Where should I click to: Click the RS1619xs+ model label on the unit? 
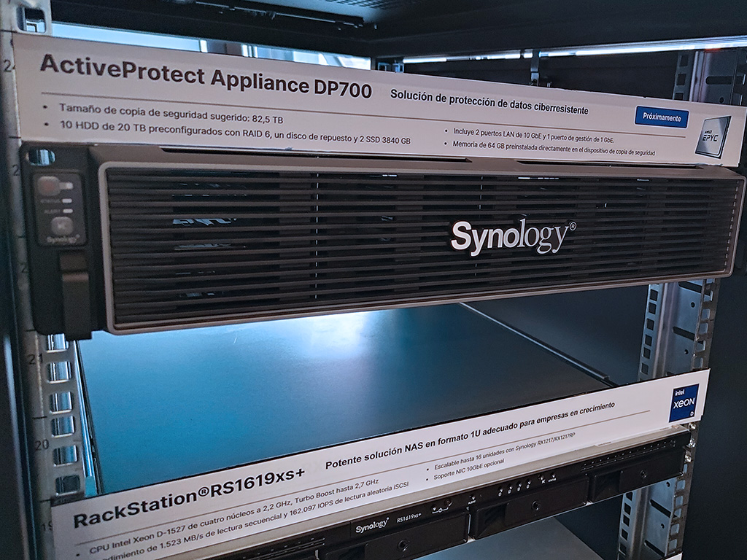tap(409, 516)
